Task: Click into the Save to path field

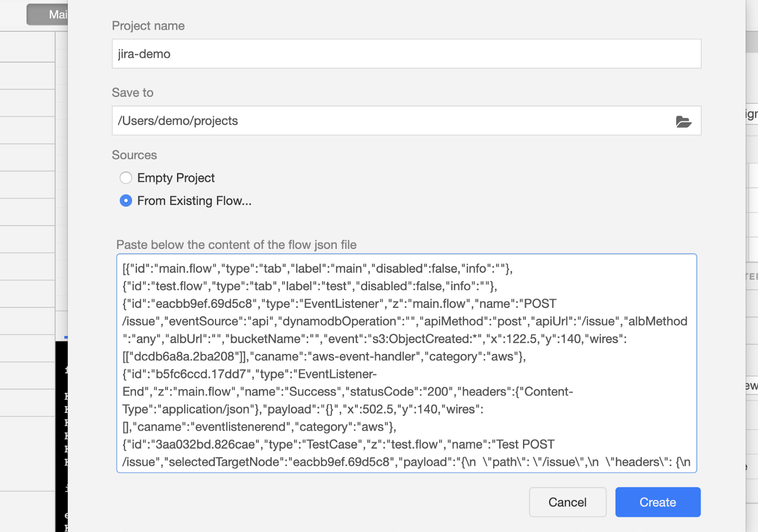Action: pyautogui.click(x=390, y=121)
